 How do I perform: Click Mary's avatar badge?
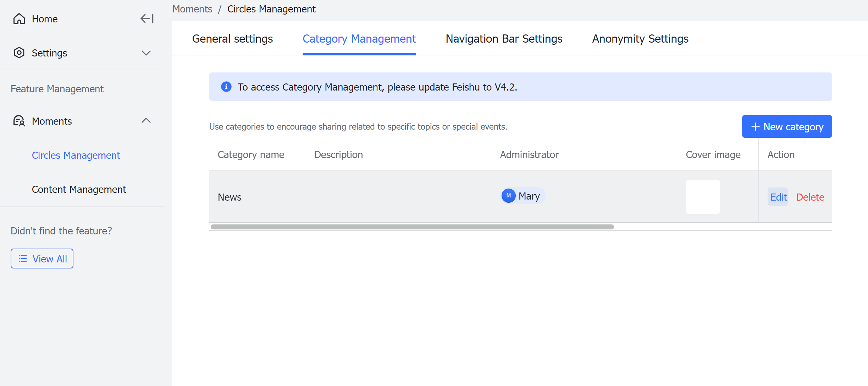tap(509, 196)
